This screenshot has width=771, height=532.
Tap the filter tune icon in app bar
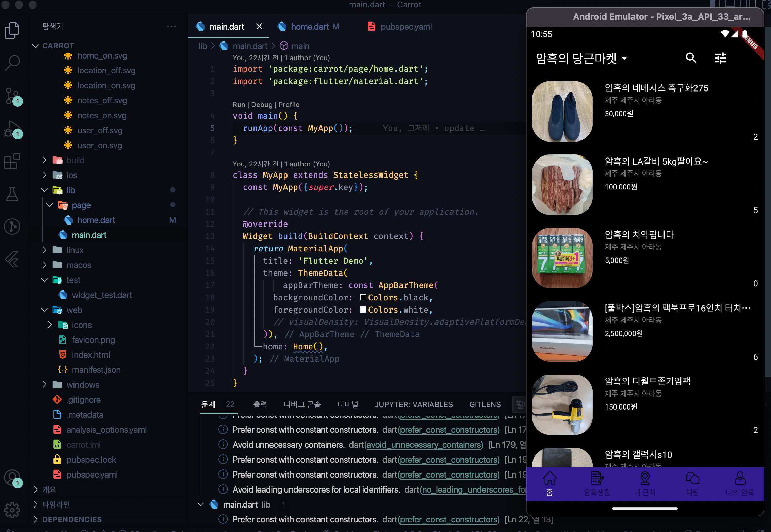pos(720,58)
